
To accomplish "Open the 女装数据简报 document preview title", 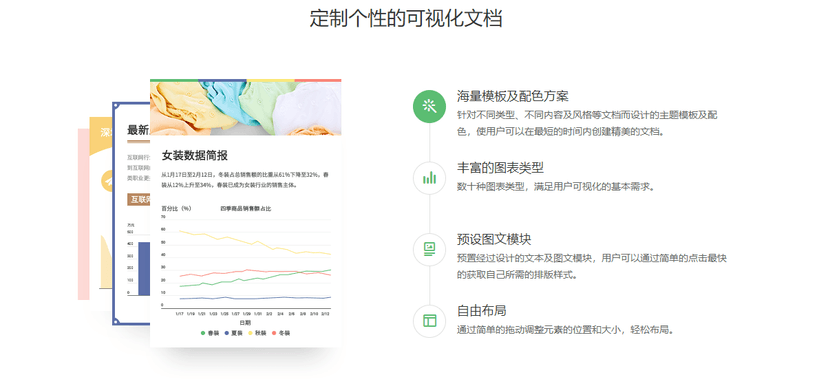I will click(x=195, y=156).
